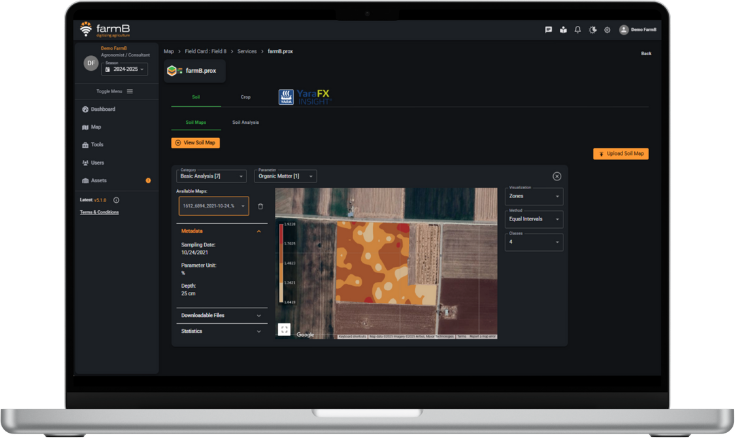Viewport: 735px width, 438px height.
Task: Click the Dashboard icon in sidebar
Action: pos(84,109)
